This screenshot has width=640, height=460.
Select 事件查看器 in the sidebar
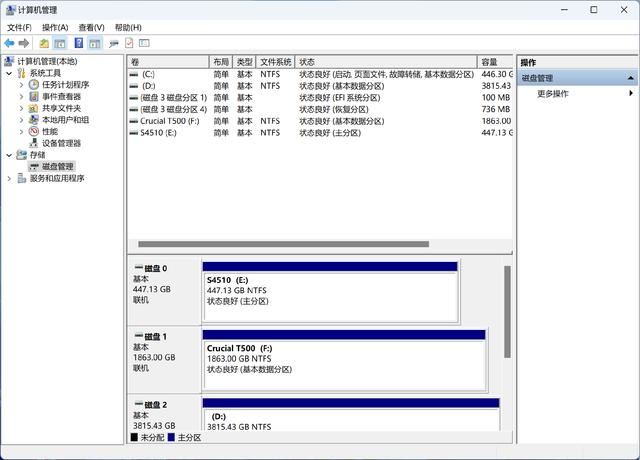click(x=61, y=97)
